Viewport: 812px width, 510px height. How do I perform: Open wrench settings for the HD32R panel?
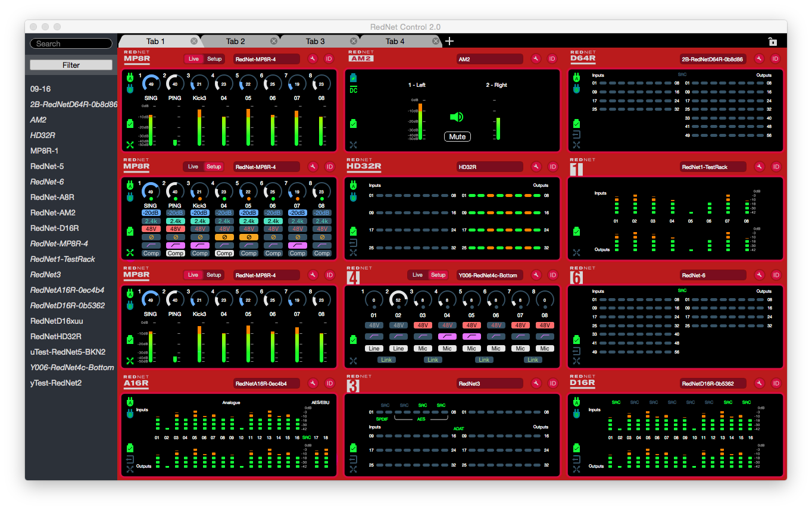[536, 167]
